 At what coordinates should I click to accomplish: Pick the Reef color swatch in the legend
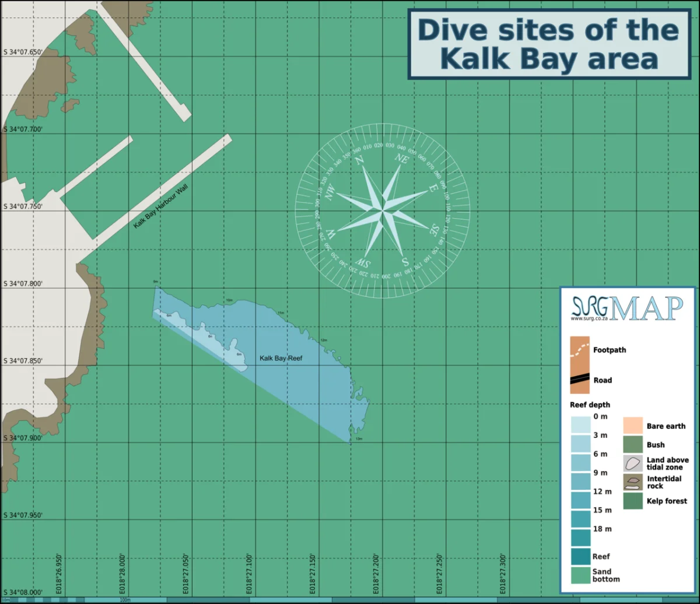coord(580,557)
